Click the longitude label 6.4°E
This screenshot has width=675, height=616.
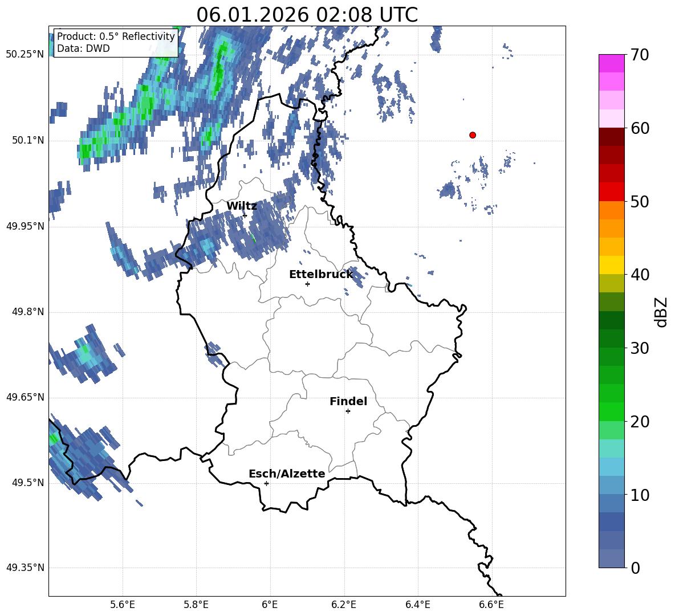pyautogui.click(x=417, y=605)
